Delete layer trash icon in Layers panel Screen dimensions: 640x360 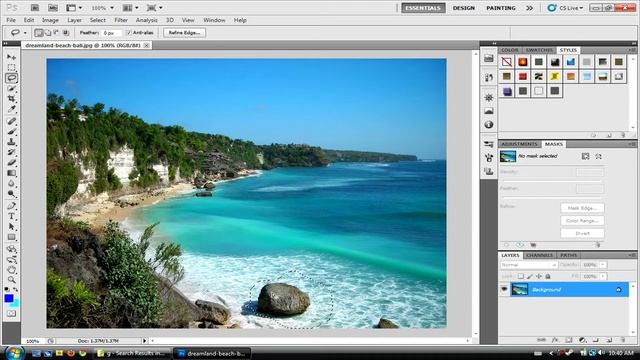622,340
